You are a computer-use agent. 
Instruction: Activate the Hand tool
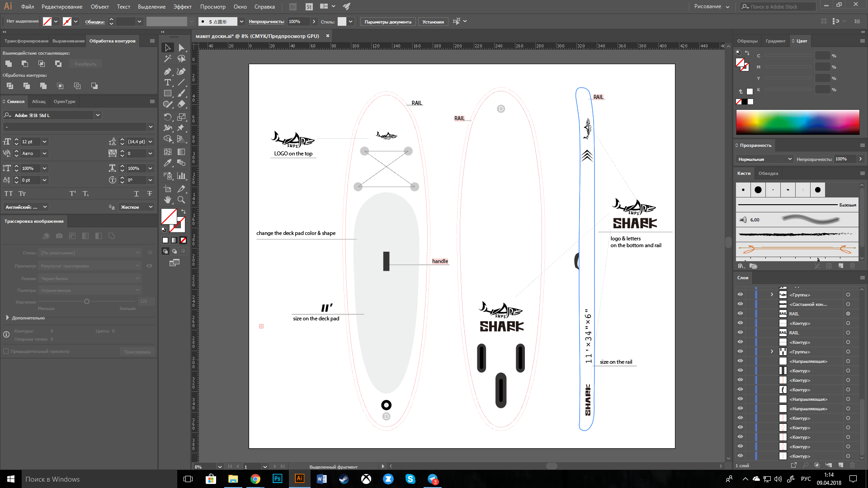pyautogui.click(x=168, y=200)
